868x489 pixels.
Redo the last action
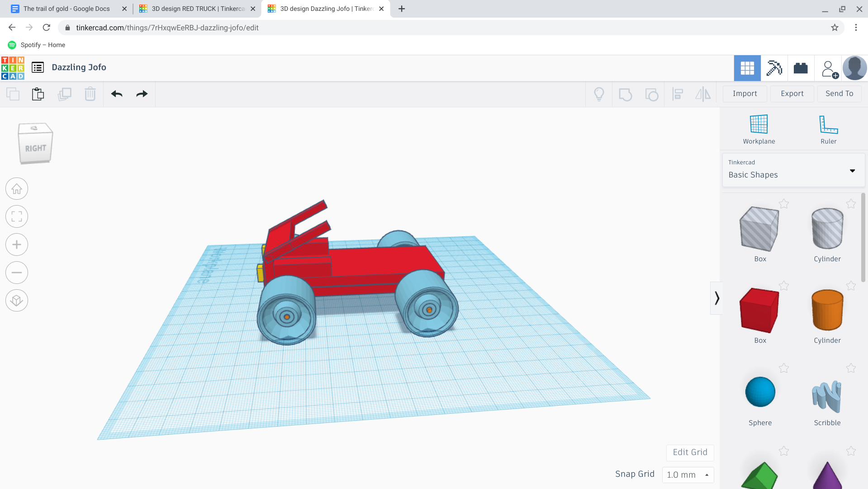coord(142,94)
